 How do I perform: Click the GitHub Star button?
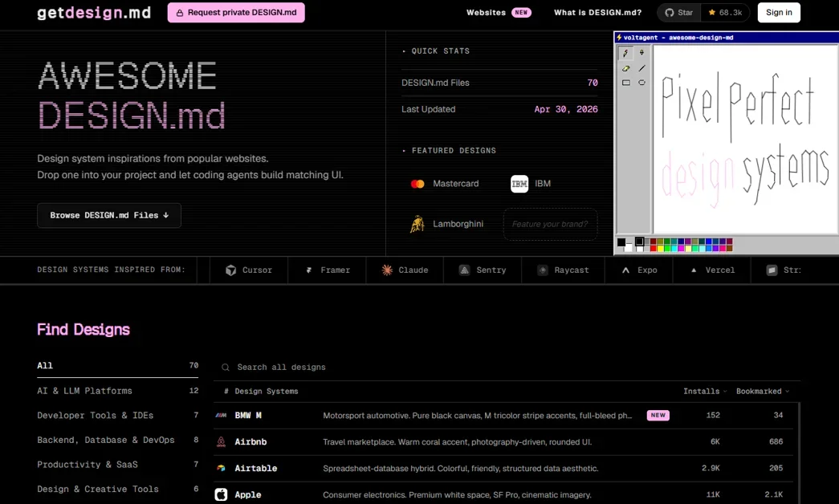[x=679, y=12]
